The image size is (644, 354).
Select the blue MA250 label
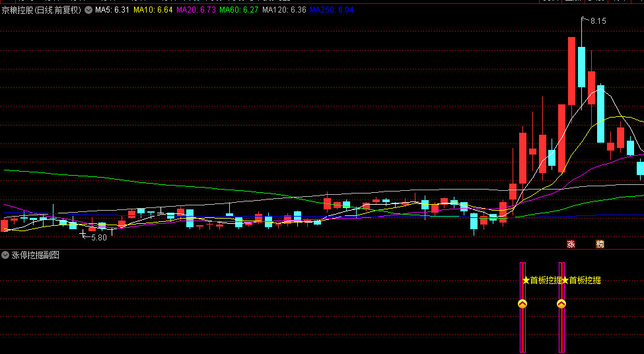click(332, 11)
